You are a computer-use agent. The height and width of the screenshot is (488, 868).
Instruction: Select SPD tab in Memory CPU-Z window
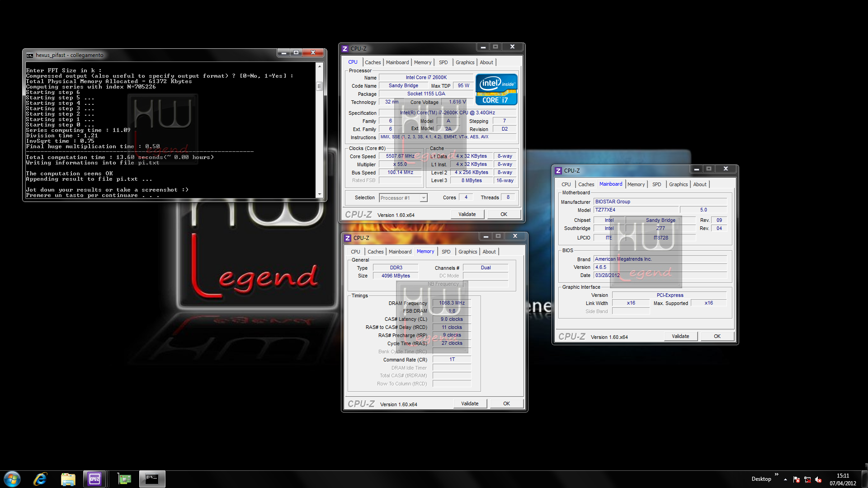tap(446, 252)
